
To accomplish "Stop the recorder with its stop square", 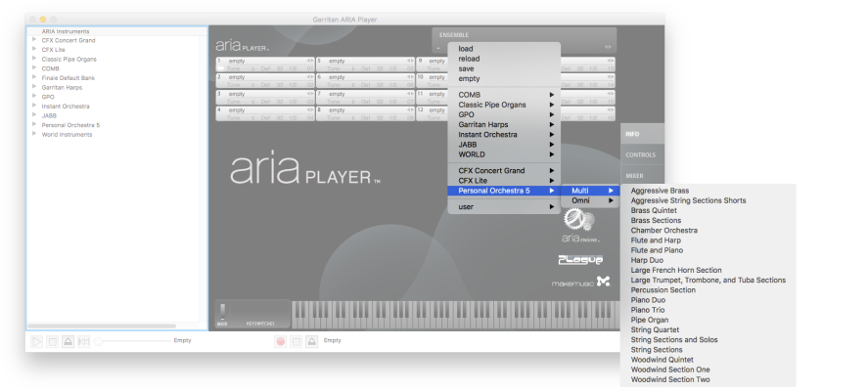I will point(297,342).
